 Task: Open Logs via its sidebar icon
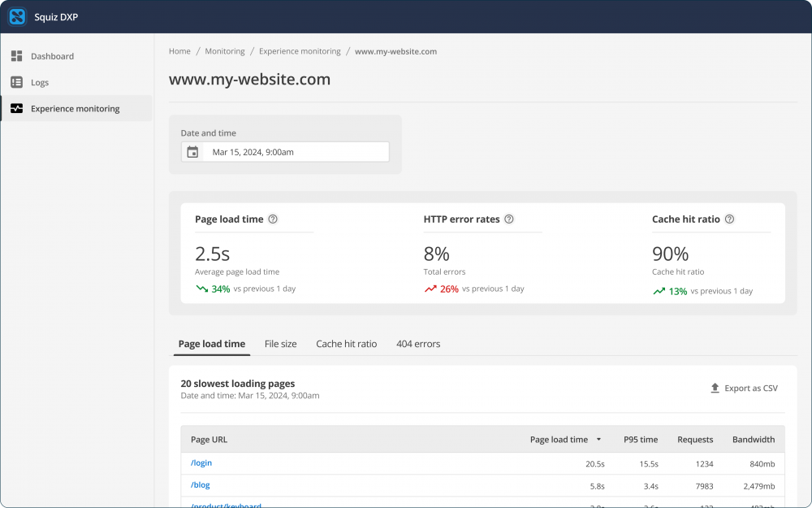click(x=16, y=82)
